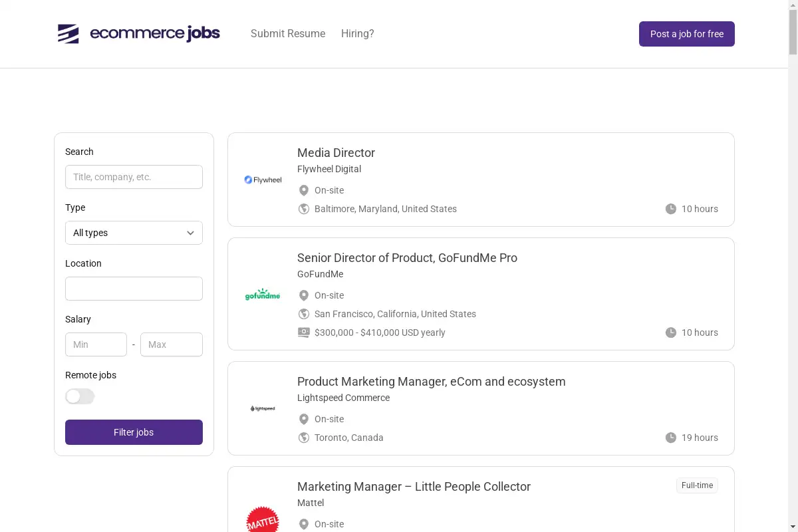
Task: Click location pin icon in Lightspeed Commerce card
Action: [304, 419]
